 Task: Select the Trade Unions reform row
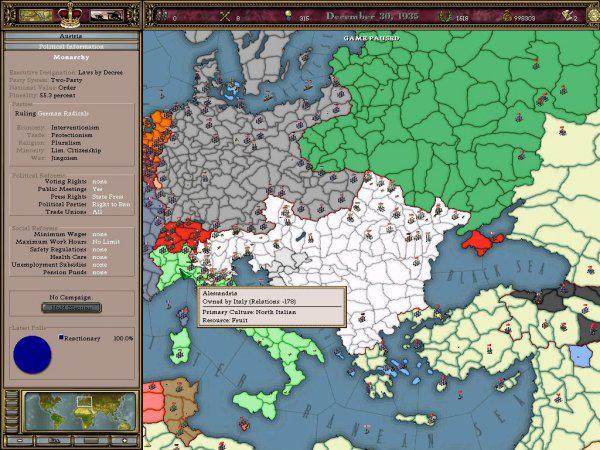[x=72, y=212]
